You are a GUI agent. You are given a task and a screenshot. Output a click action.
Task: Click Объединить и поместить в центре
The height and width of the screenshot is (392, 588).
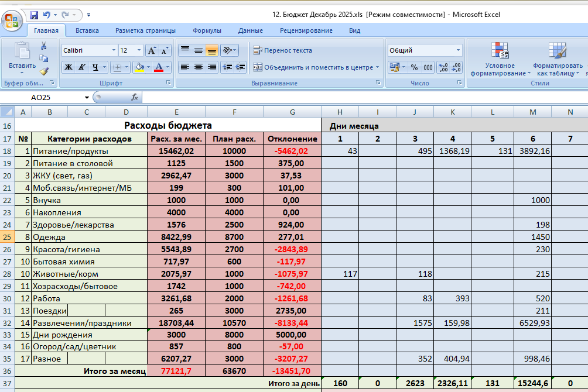coord(313,67)
